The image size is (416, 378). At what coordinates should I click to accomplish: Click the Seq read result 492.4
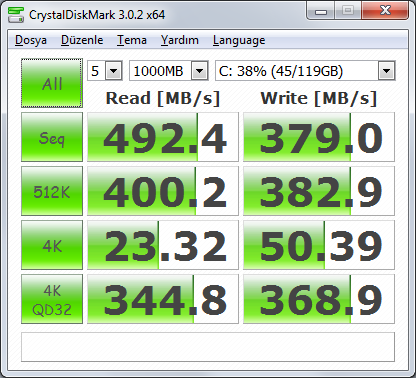click(x=163, y=137)
